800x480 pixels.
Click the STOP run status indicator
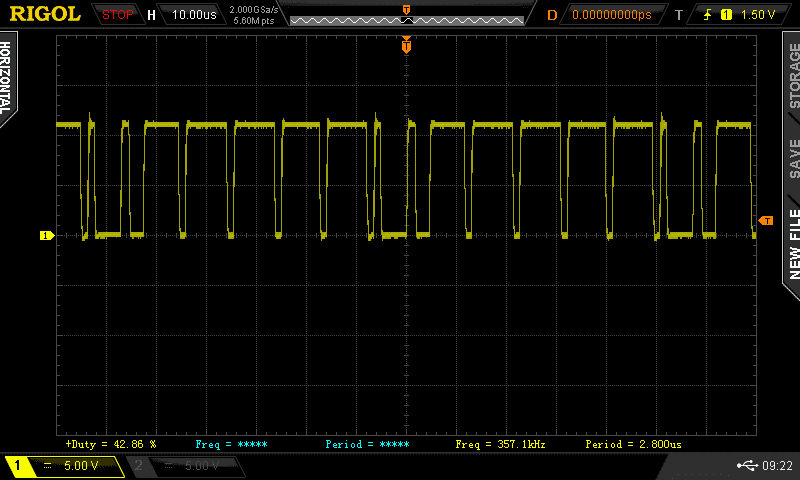click(x=118, y=15)
